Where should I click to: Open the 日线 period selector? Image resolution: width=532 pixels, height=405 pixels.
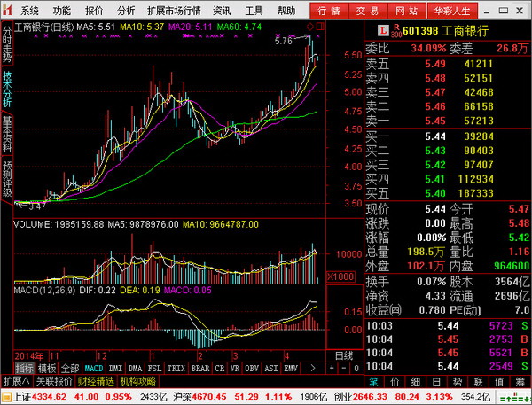[344, 356]
